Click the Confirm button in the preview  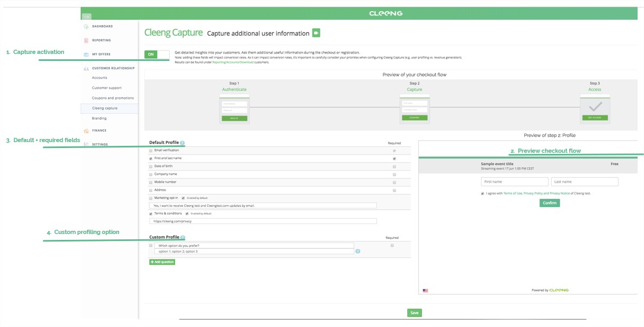point(549,203)
